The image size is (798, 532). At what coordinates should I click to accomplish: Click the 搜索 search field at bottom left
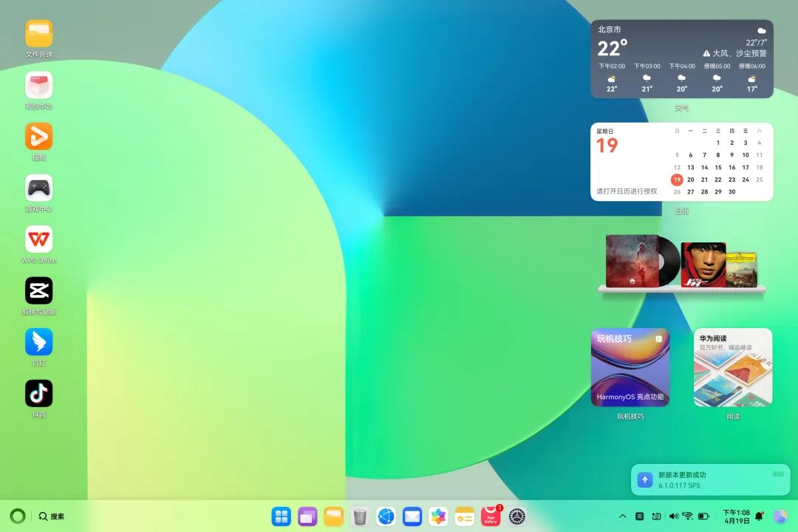pos(52,516)
